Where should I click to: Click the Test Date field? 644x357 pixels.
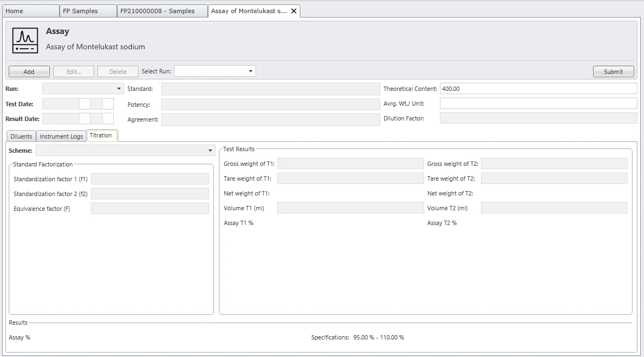pos(61,104)
